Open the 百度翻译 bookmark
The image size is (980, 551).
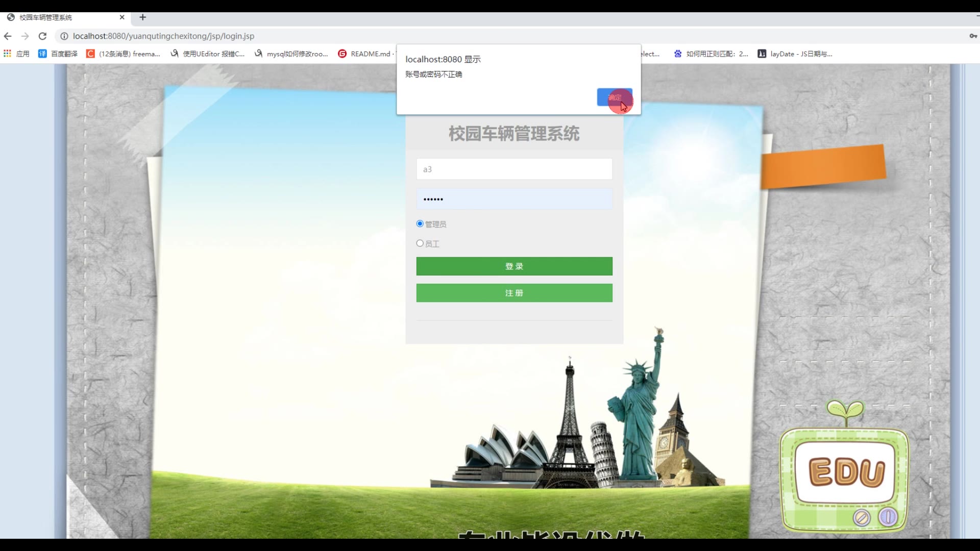pyautogui.click(x=58, y=54)
